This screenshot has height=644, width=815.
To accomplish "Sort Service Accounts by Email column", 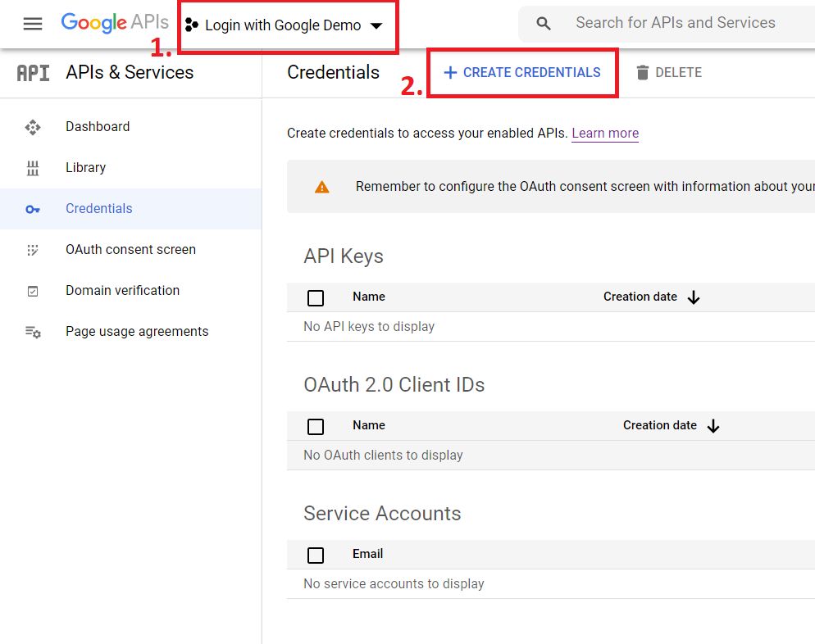I will tap(367, 554).
